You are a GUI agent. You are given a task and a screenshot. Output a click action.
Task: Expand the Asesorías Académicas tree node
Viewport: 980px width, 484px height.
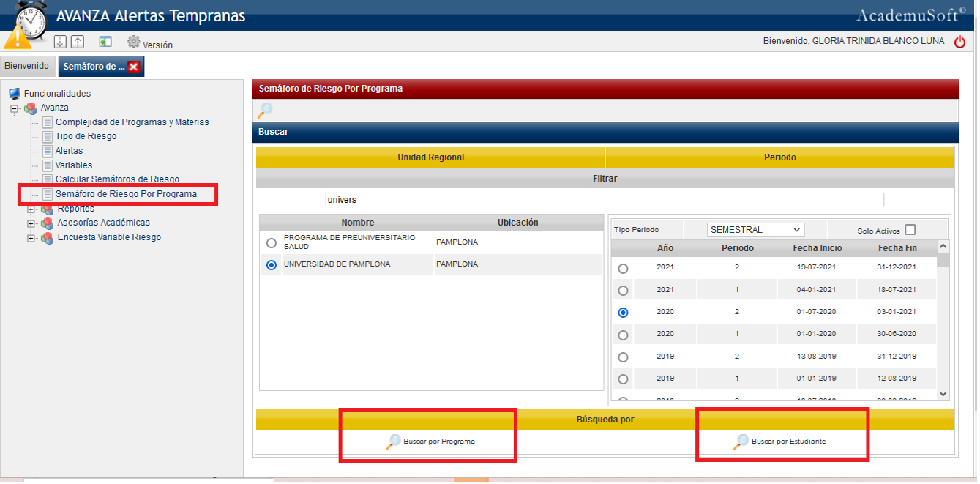pos(31,223)
